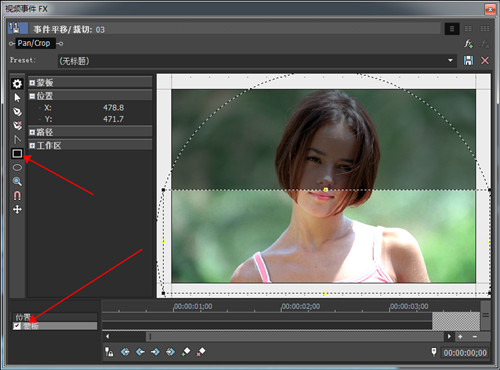
Task: Toggle Lock Envelopes to Events button
Action: point(109,352)
